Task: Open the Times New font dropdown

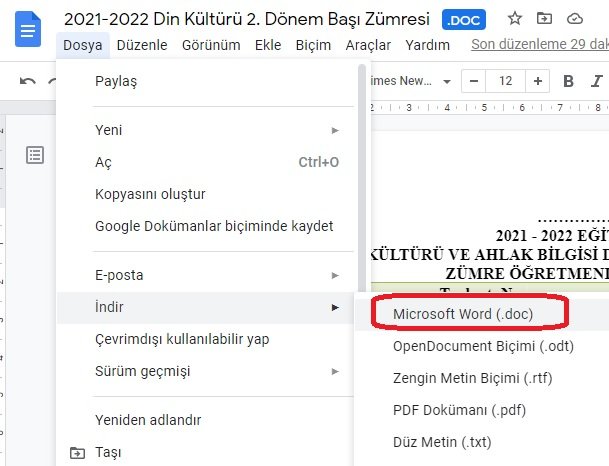Action: 411,81
